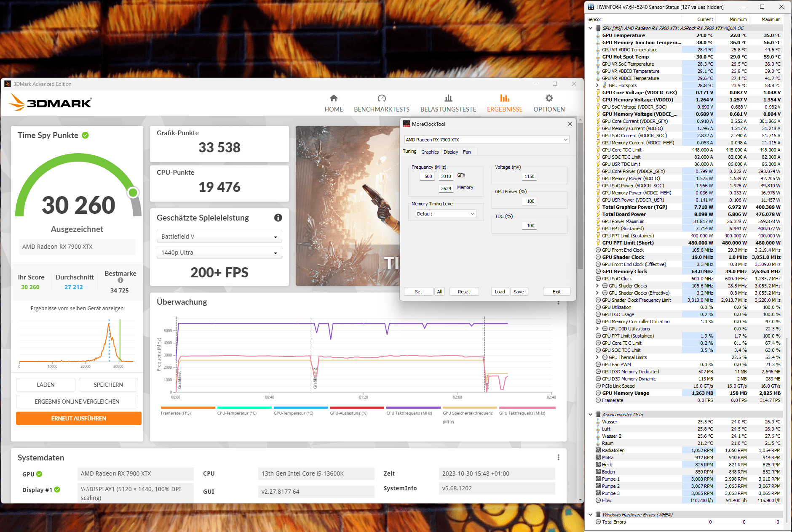Click the Maximum column header in HWiNFO
Image resolution: width=792 pixels, height=532 pixels.
click(766, 19)
